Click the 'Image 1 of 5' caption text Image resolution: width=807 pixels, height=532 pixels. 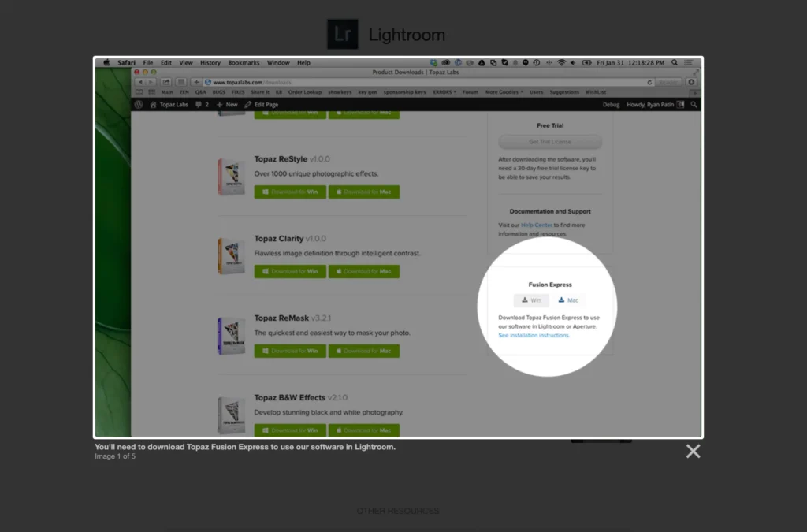pyautogui.click(x=115, y=456)
